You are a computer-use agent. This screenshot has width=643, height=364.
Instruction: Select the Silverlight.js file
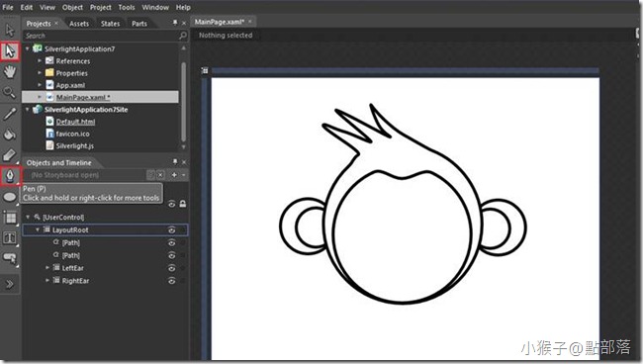(74, 146)
